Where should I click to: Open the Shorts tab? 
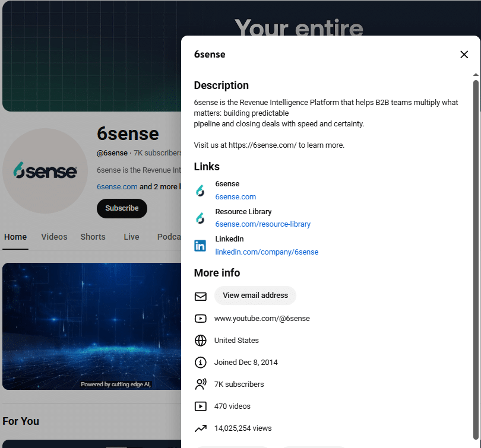(93, 237)
